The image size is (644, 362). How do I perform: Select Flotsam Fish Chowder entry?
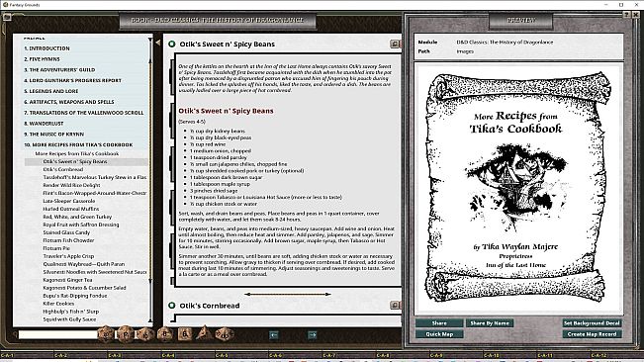pos(68,240)
